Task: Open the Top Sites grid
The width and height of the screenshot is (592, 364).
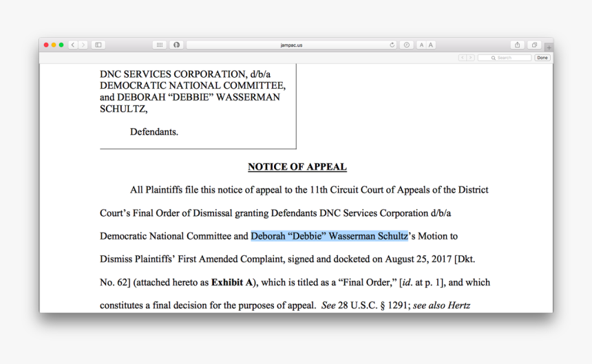Action: click(160, 45)
